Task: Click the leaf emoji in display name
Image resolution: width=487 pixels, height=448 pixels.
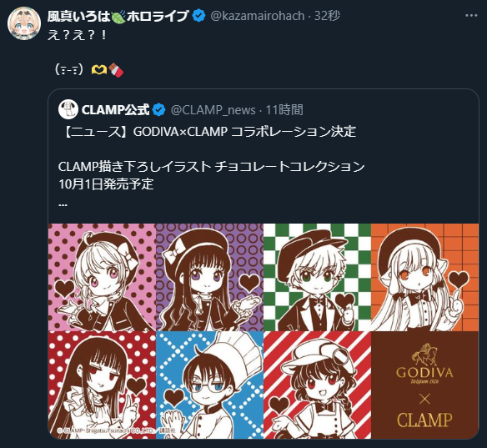Action: click(118, 16)
